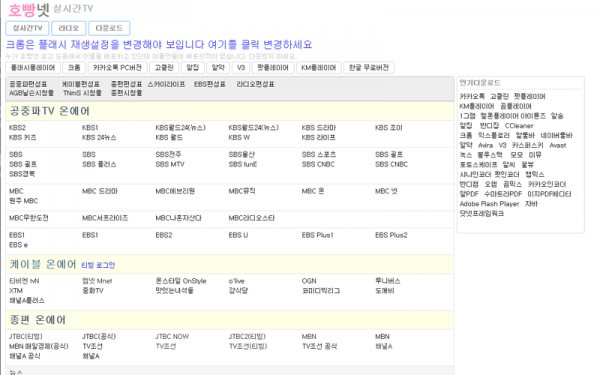Switch to the 라디오 tab
600x375 pixels.
(x=68, y=28)
